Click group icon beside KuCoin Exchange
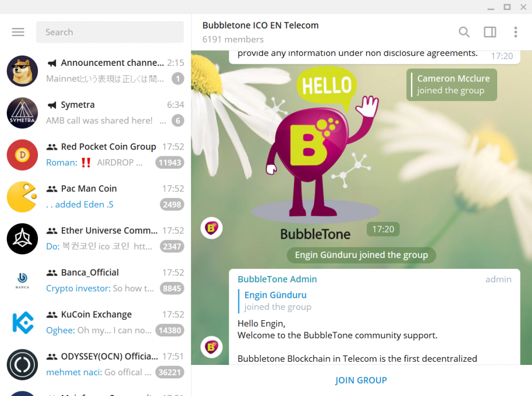The width and height of the screenshot is (532, 396). [x=52, y=315]
